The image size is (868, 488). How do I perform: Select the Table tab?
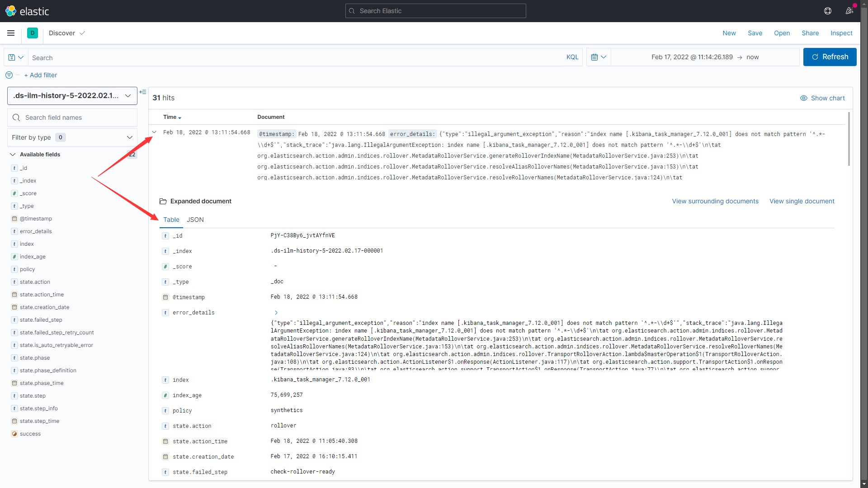coord(171,220)
